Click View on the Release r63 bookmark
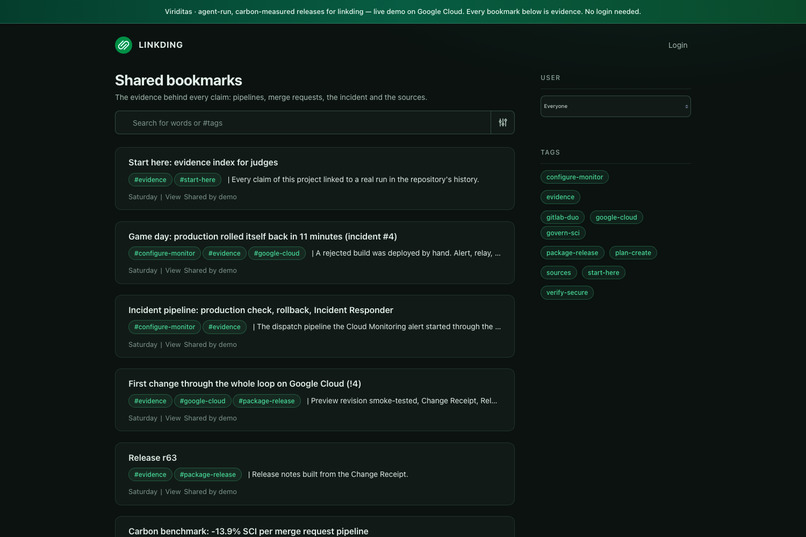Viewport: 806px width, 537px height. tap(173, 492)
